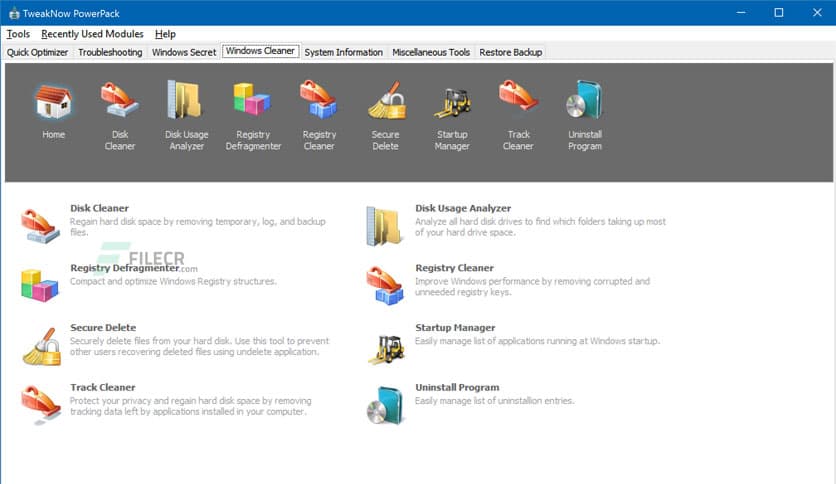Launch Registry Cleaner from gray toolbar
Viewport: 836px width, 484px height.
point(319,99)
